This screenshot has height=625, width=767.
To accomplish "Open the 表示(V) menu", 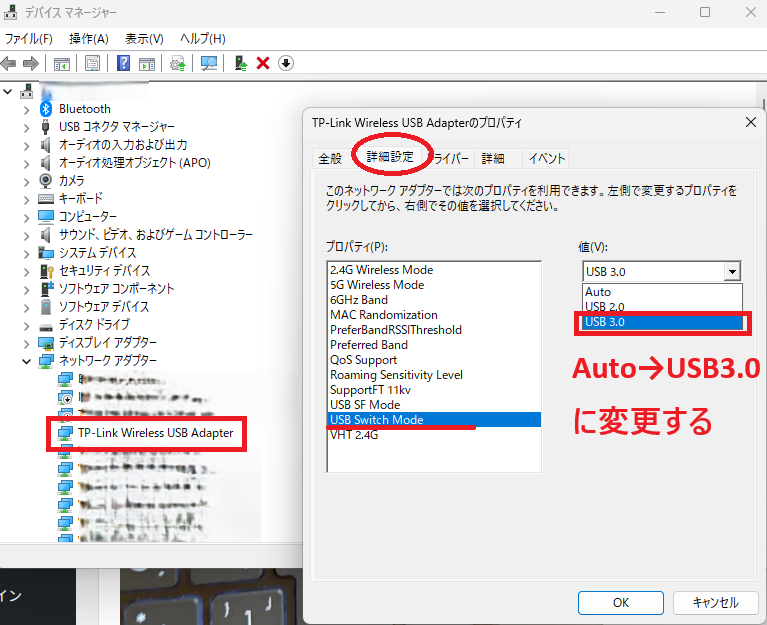I will coord(144,39).
